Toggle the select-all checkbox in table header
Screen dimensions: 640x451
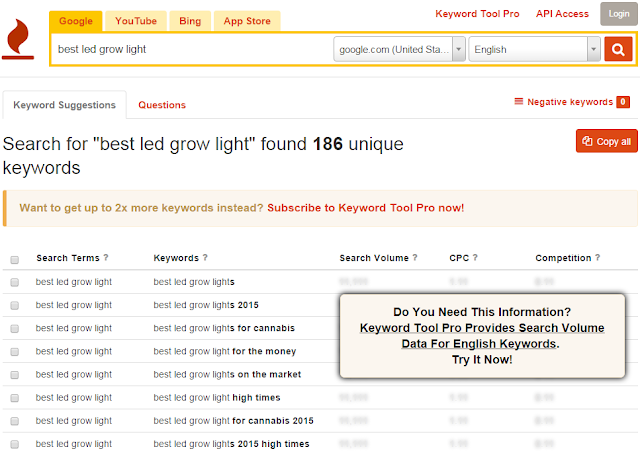coord(15,260)
